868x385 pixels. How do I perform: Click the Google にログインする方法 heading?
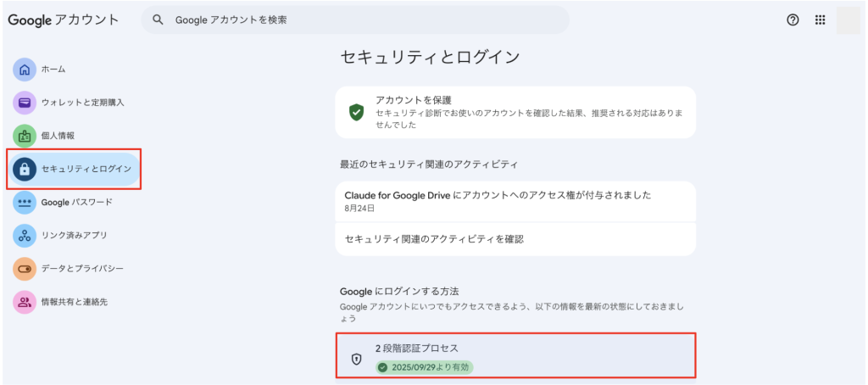click(399, 291)
